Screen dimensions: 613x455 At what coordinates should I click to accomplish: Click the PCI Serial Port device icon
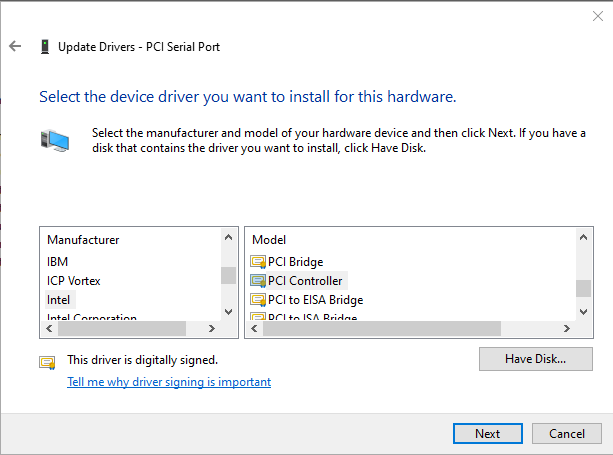pos(45,47)
